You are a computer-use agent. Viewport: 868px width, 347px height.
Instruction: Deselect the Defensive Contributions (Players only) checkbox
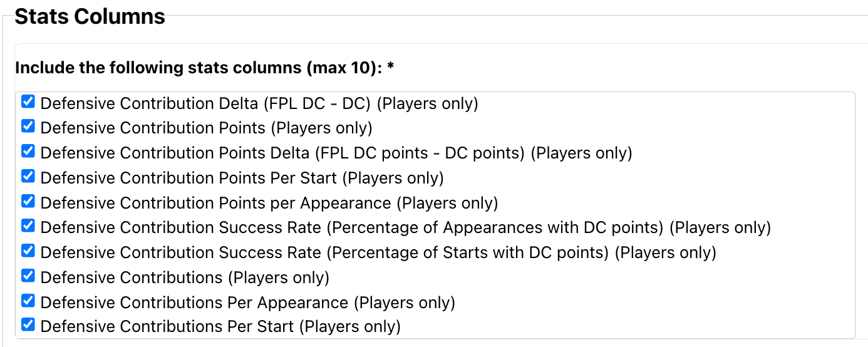(28, 276)
